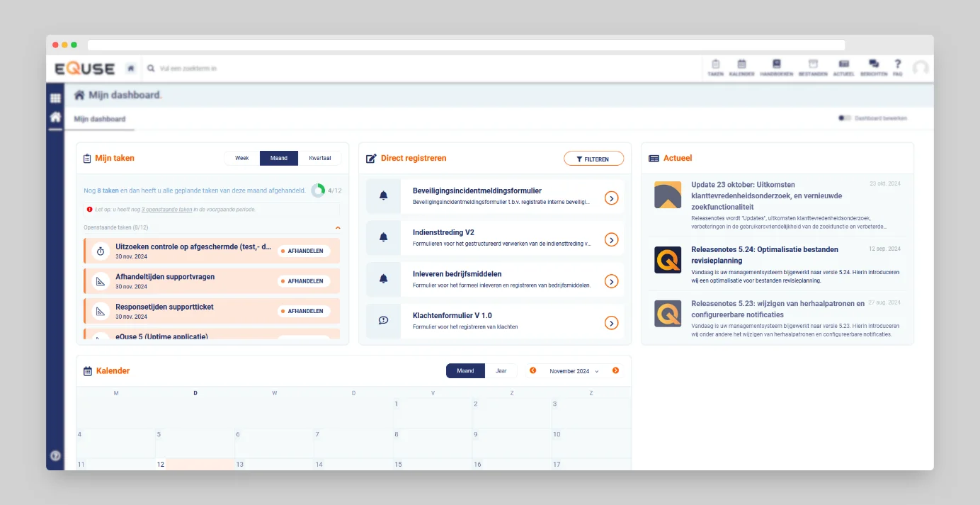Open the Klachtenformulier V 1.0 arrow

tap(612, 323)
